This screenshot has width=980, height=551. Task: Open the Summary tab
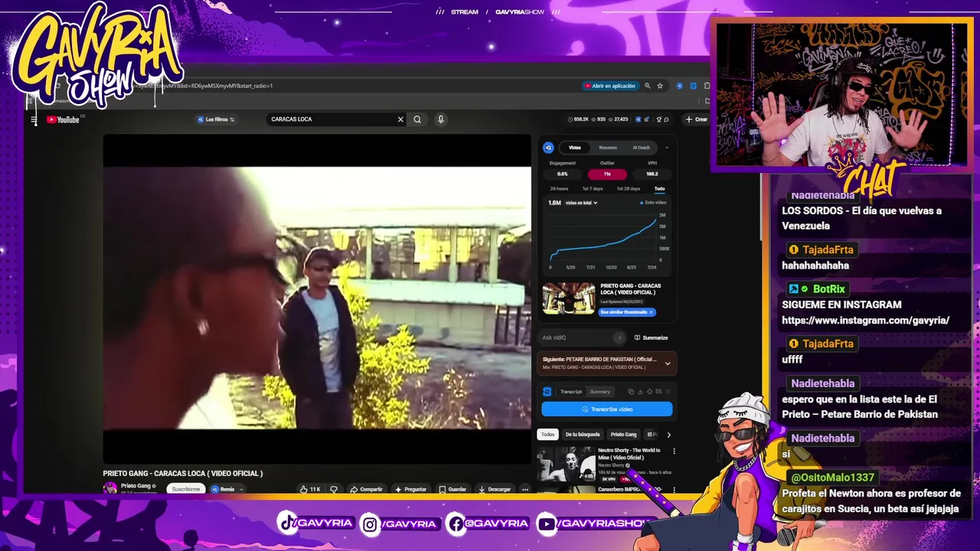[x=599, y=392]
